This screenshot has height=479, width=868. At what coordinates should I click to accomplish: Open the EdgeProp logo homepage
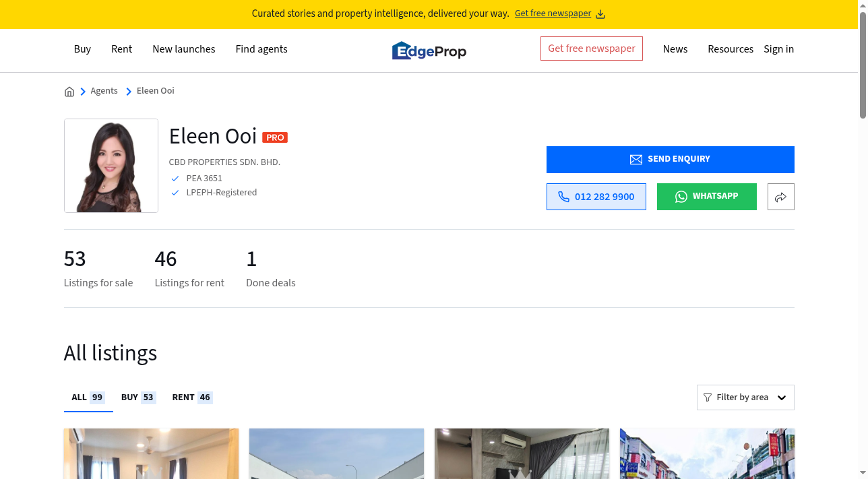429,51
